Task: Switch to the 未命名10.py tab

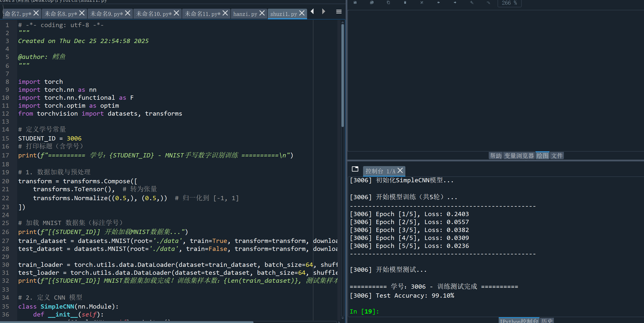Action: click(x=154, y=14)
